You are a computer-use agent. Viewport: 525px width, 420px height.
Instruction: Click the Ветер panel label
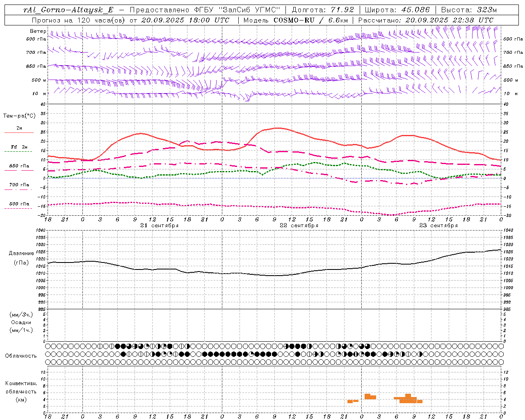(x=38, y=31)
